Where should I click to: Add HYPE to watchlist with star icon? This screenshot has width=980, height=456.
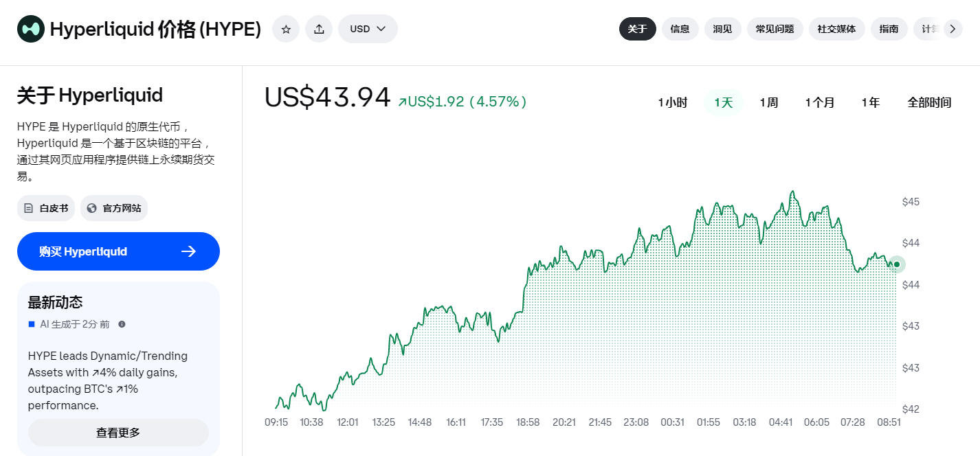coord(286,29)
